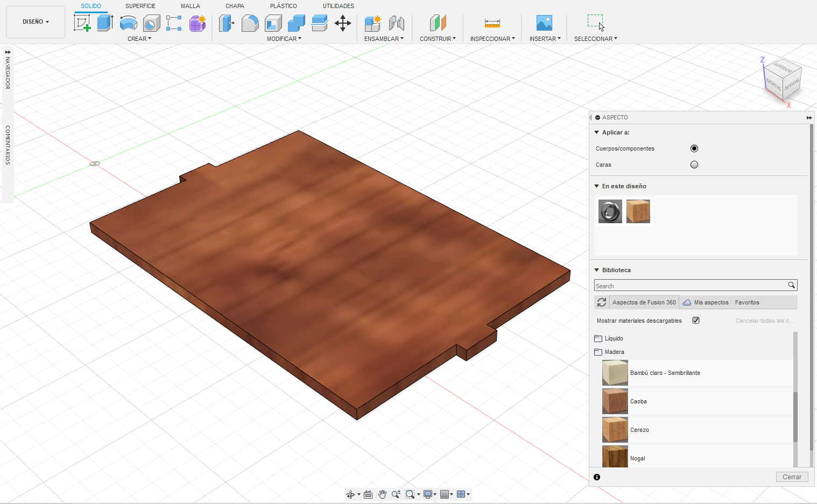Select the Offset Face tool
Image resolution: width=817 pixels, height=504 pixels.
point(319,23)
